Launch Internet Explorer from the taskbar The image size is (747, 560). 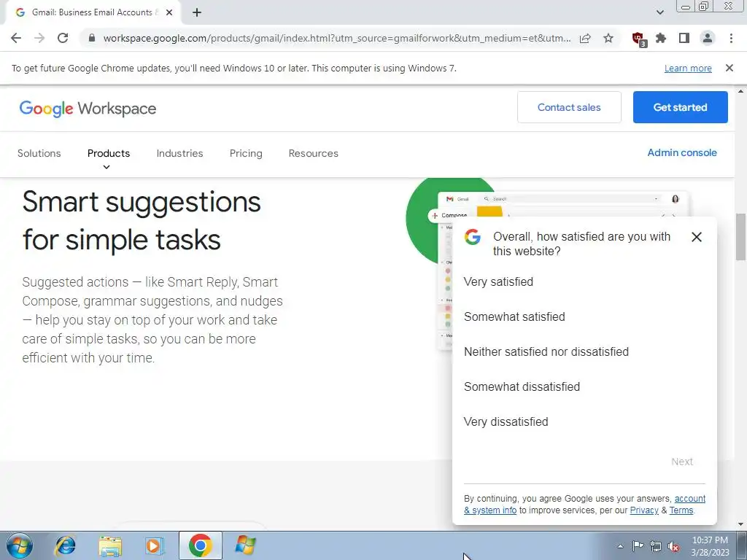pos(65,545)
